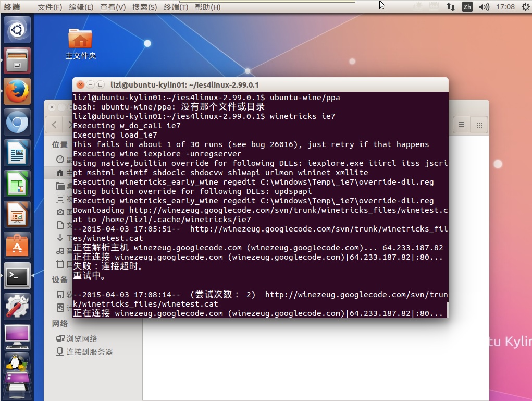Viewport: 532px width, 401px height.
Task: Open LibreOffice Impress presentation app
Action: [x=17, y=215]
